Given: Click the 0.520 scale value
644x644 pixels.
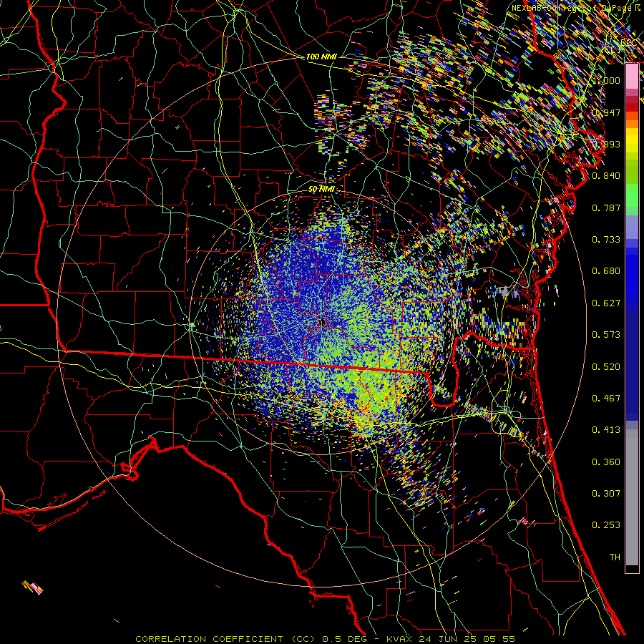Looking at the screenshot, I should 606,367.
